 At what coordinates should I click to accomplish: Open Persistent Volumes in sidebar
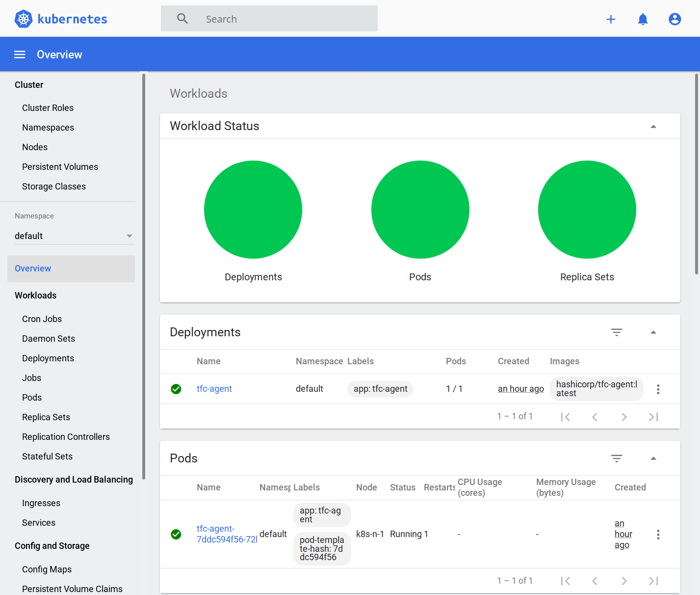(x=60, y=167)
